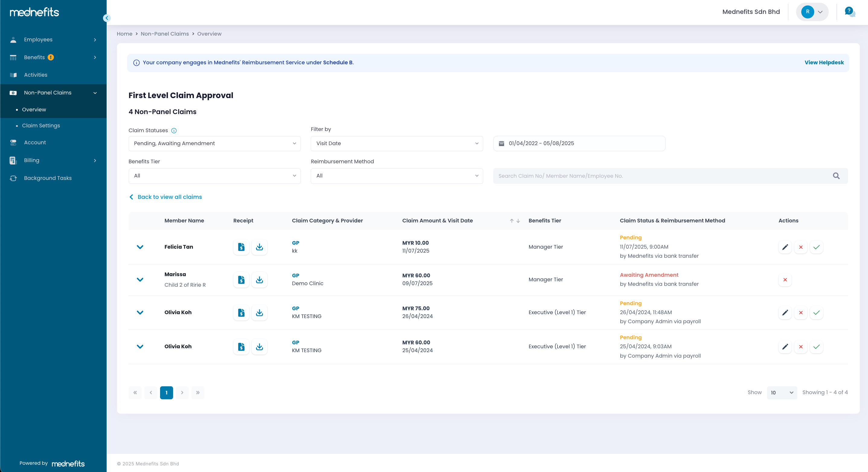Image resolution: width=868 pixels, height=472 pixels.
Task: Go to Account in sidebar
Action: pos(53,142)
